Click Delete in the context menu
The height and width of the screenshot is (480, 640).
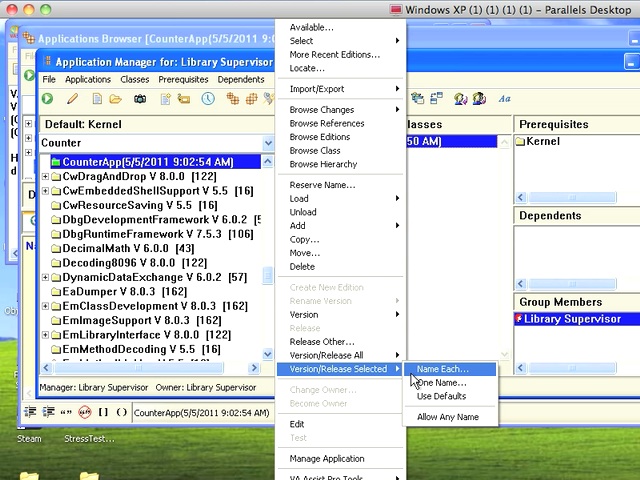(x=340, y=267)
